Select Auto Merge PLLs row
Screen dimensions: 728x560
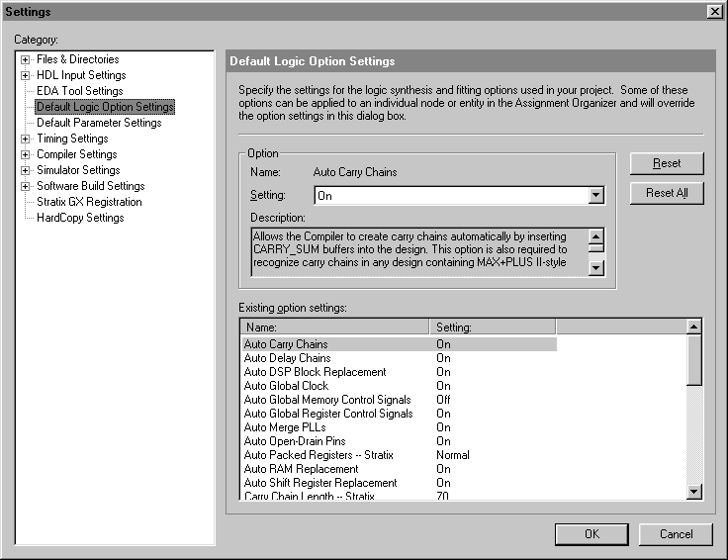[x=399, y=427]
